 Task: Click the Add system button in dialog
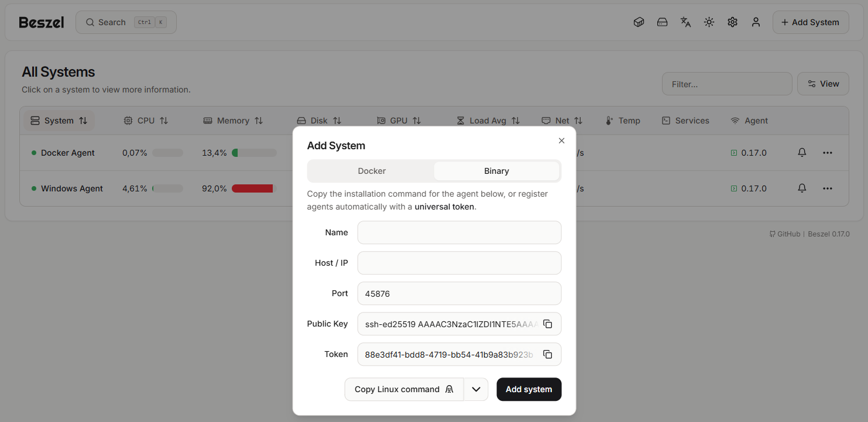(529, 389)
